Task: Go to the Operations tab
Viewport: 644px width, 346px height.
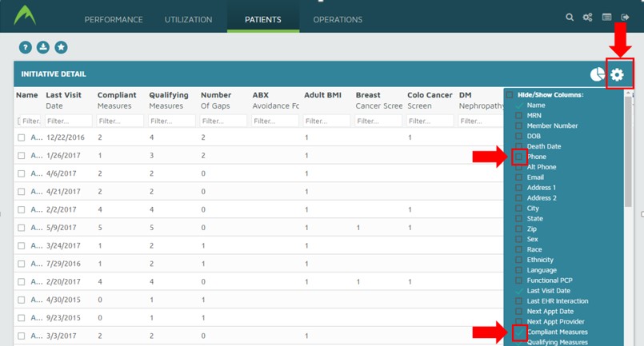Action: (x=338, y=19)
